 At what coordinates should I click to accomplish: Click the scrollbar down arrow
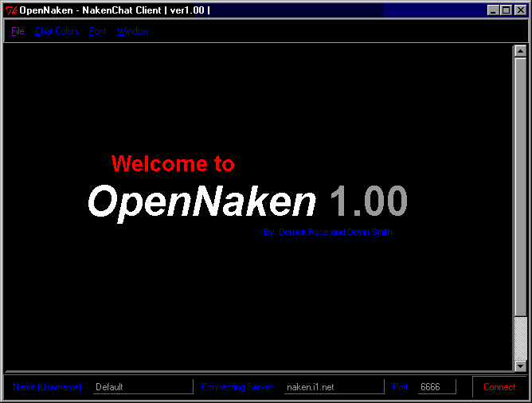point(521,366)
